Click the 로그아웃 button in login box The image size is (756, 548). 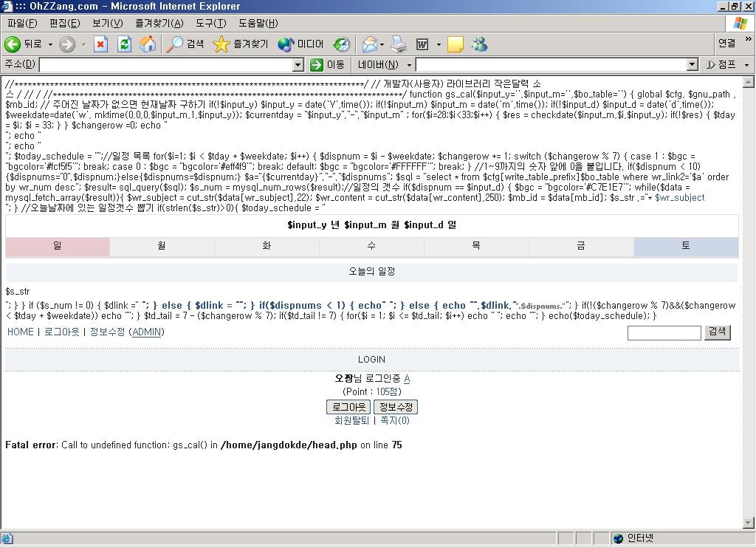point(348,407)
